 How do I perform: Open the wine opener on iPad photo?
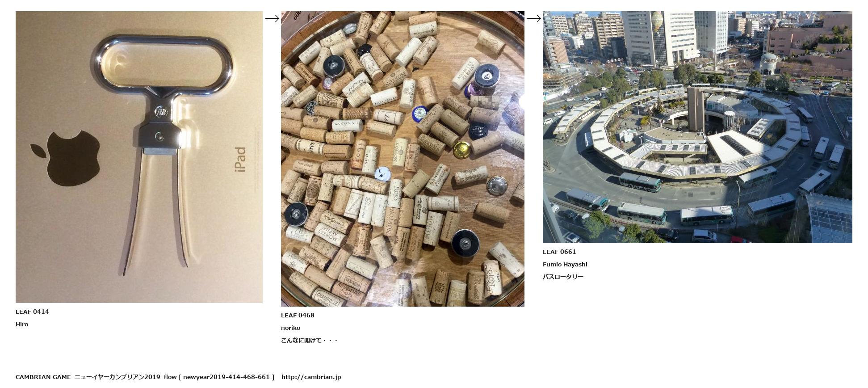coord(139,157)
